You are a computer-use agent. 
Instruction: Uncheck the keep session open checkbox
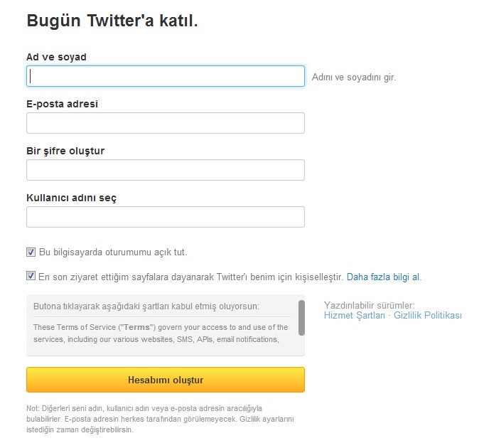click(x=31, y=252)
